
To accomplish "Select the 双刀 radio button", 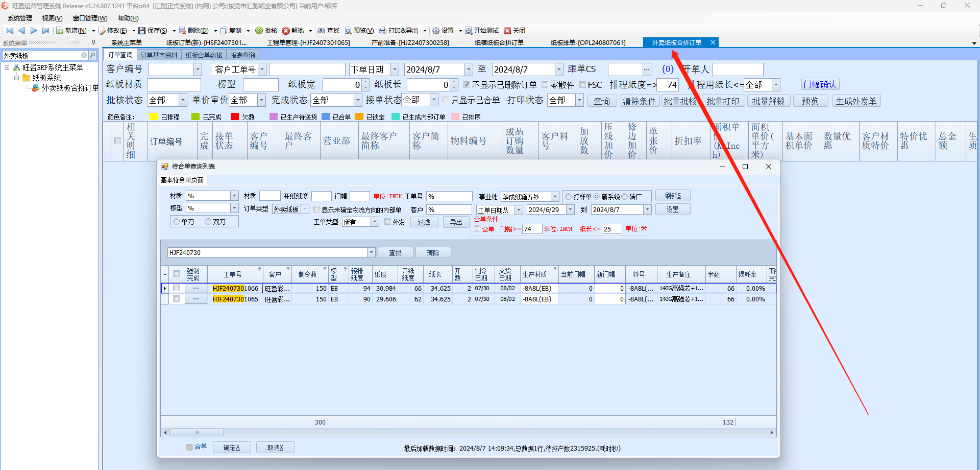I will pos(208,222).
